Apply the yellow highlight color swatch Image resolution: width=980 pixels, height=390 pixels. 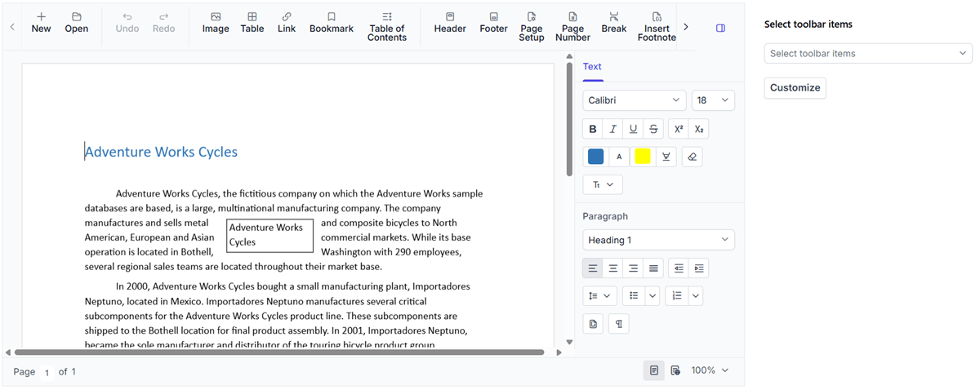pos(643,157)
